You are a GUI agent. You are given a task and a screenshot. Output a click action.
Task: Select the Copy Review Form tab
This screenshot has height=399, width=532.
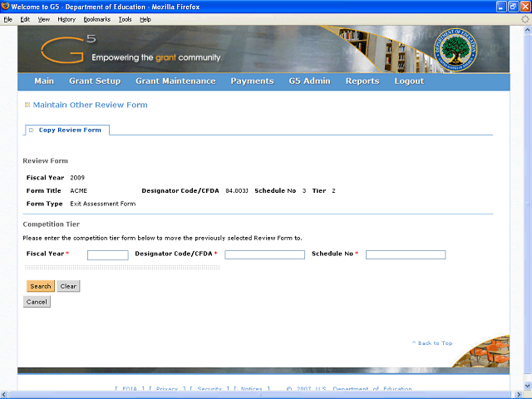click(x=67, y=131)
